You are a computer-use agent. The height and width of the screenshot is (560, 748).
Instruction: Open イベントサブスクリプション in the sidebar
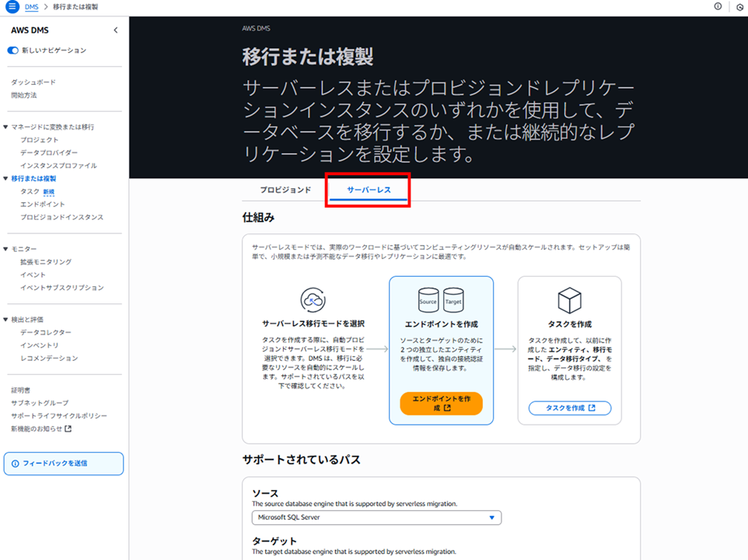pos(62,288)
